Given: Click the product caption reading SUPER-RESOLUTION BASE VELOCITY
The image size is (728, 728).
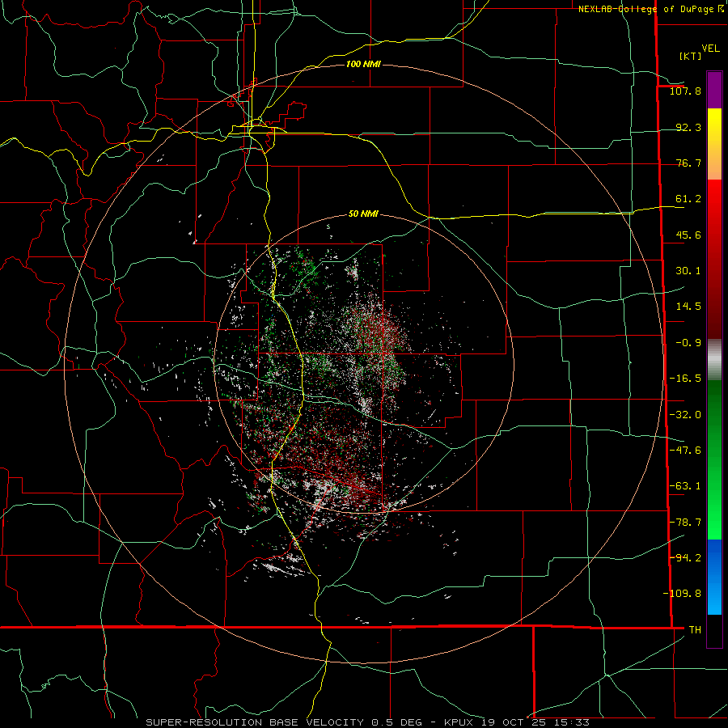Looking at the screenshot, I should pyautogui.click(x=255, y=722).
